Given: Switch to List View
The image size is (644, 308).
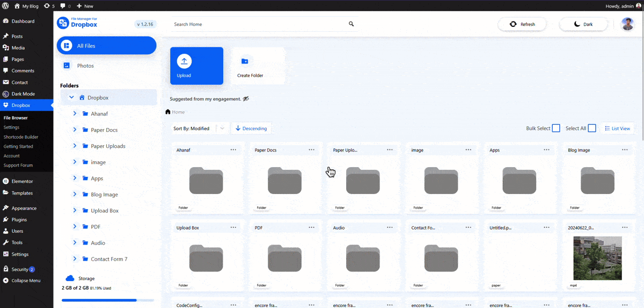Looking at the screenshot, I should coord(617,128).
